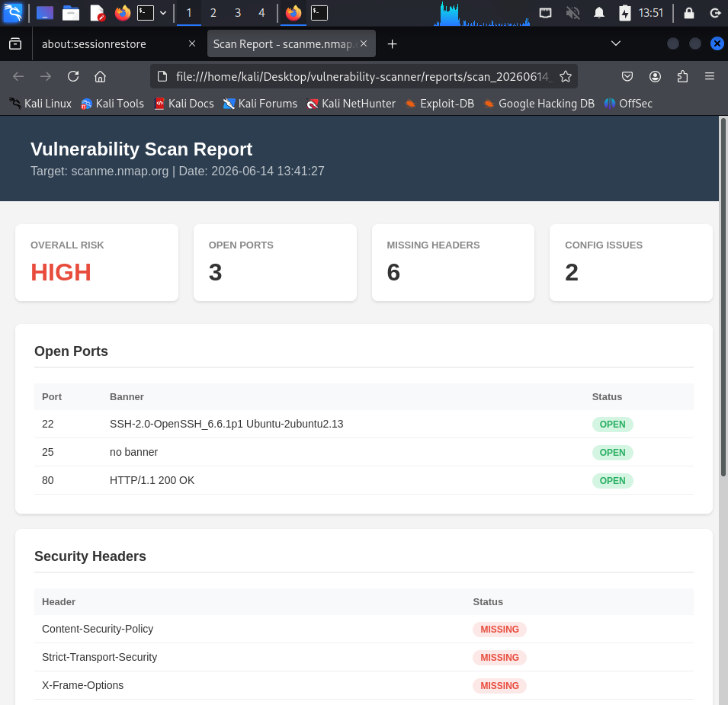The width and height of the screenshot is (728, 705).
Task: Open Kali NetHunter bookmark
Action: pos(351,104)
